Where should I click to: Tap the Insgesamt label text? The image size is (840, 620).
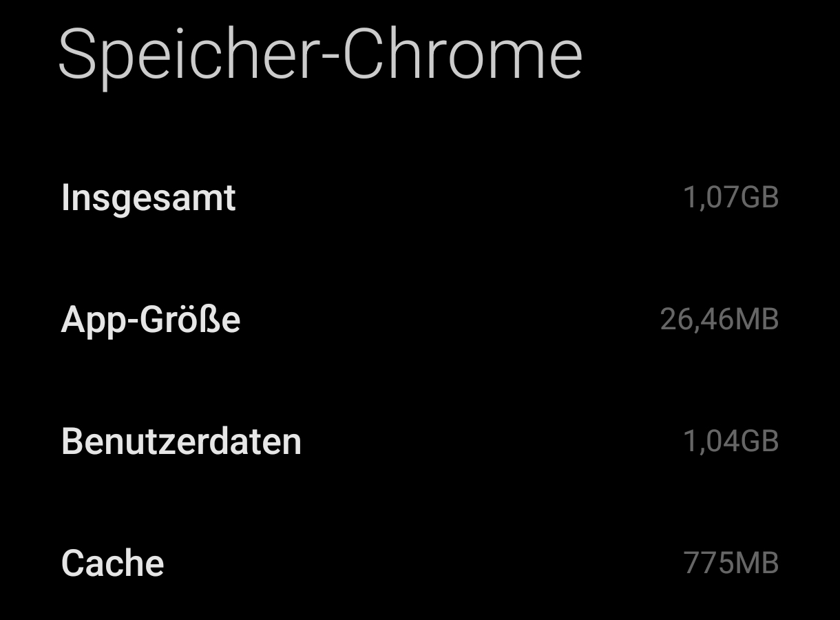point(147,197)
